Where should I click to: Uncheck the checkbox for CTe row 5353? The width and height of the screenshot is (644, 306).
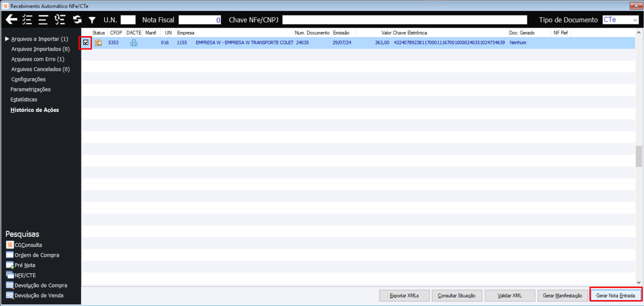point(86,42)
